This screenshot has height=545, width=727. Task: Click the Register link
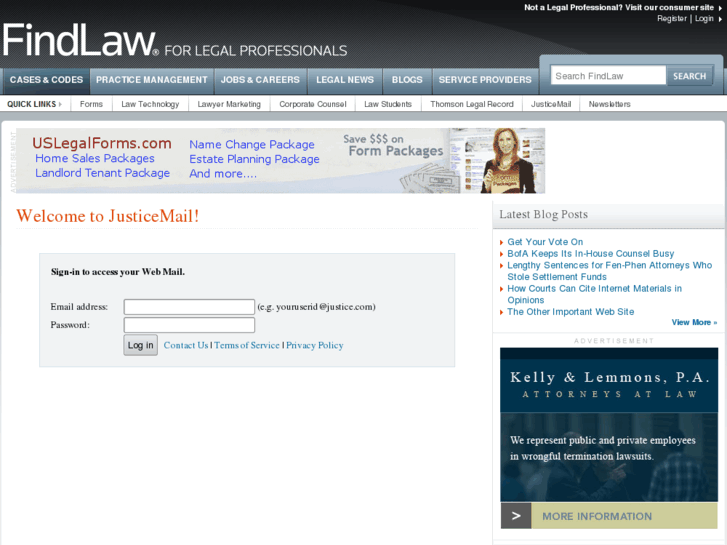[671, 19]
